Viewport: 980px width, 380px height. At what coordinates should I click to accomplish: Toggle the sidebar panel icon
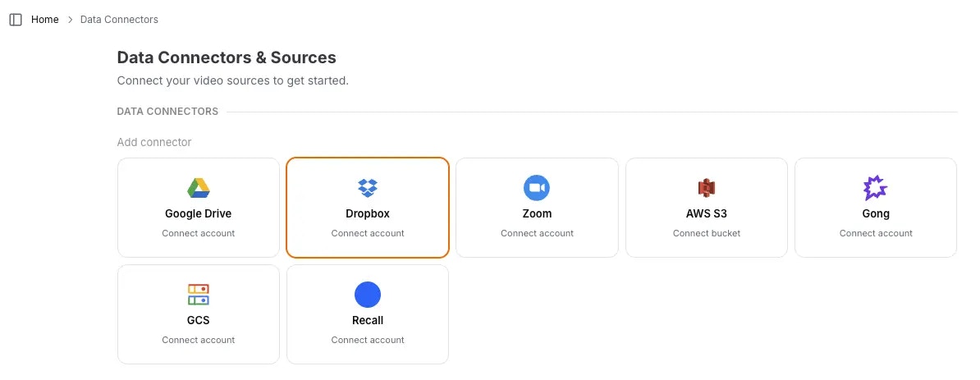coord(16,20)
